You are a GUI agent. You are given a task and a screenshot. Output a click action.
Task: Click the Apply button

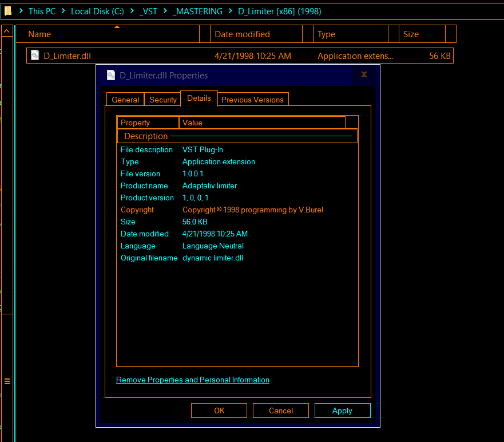tap(342, 411)
